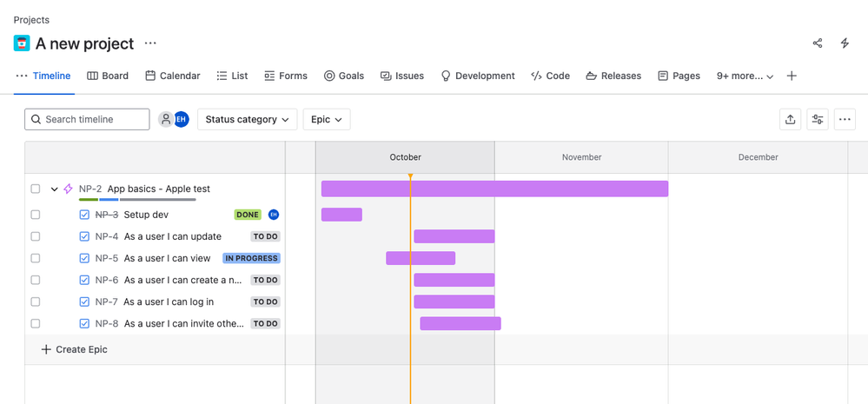This screenshot has width=868, height=404.
Task: Expand the 9+ more views dropdown
Action: click(x=745, y=76)
